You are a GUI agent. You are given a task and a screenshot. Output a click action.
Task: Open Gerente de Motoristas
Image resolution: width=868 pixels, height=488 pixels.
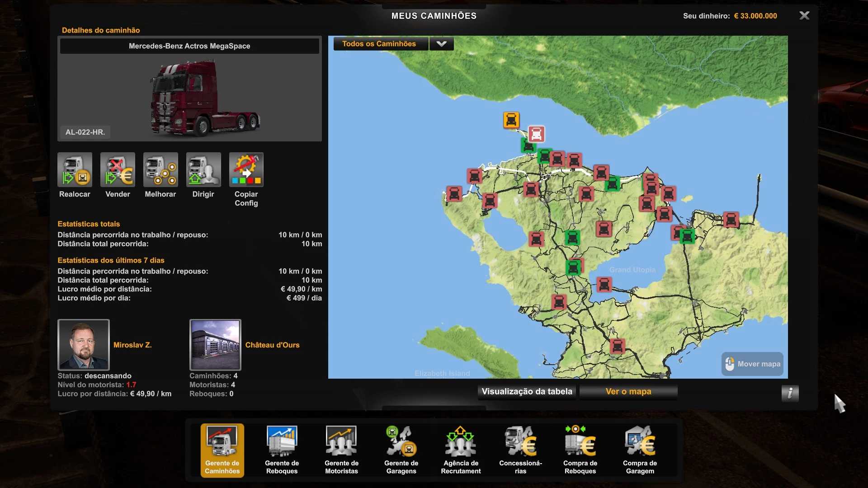pyautogui.click(x=341, y=450)
